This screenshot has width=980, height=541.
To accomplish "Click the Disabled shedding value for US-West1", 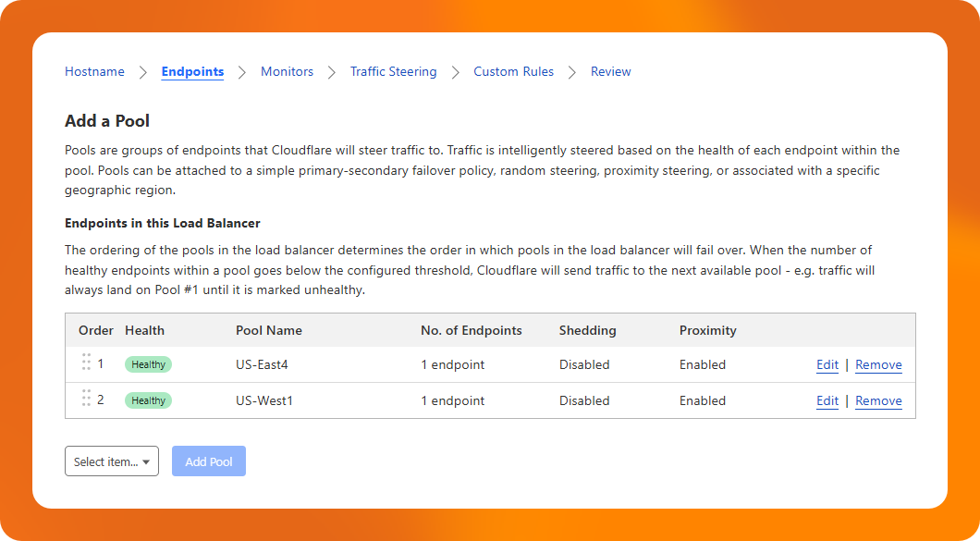I will click(x=584, y=401).
